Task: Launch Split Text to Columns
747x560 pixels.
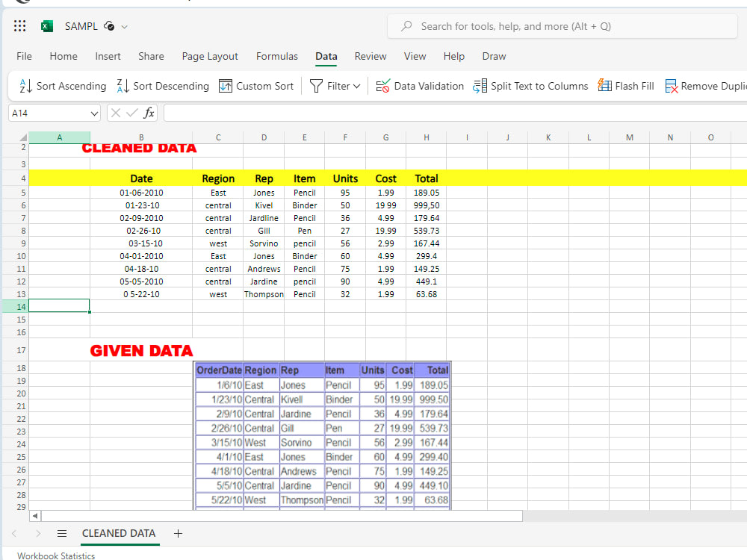Action: [x=530, y=86]
